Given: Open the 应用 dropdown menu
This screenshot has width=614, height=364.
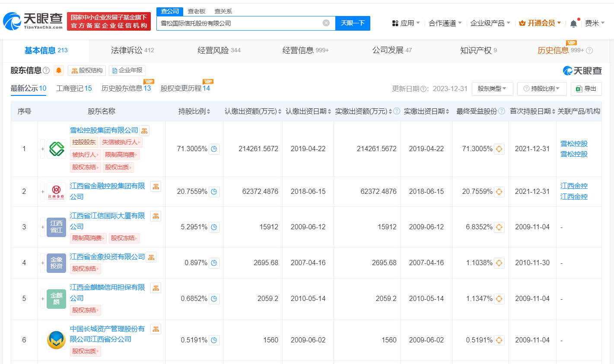Looking at the screenshot, I should coord(406,23).
